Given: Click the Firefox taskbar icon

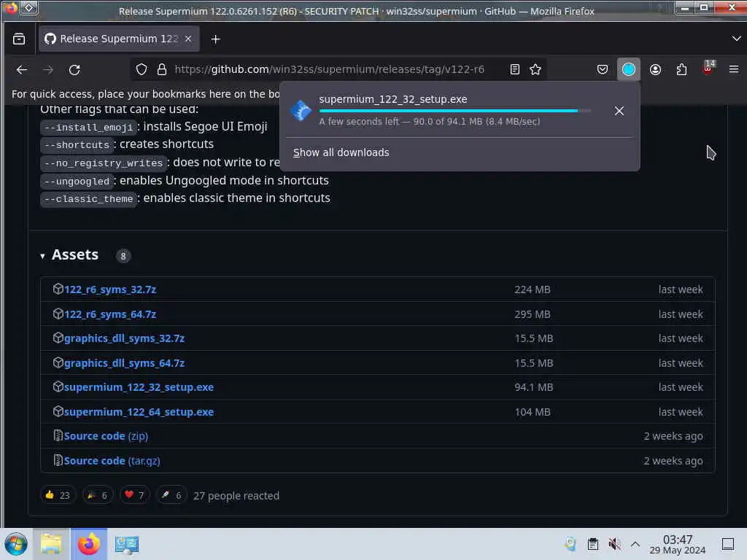Looking at the screenshot, I should pyautogui.click(x=89, y=544).
